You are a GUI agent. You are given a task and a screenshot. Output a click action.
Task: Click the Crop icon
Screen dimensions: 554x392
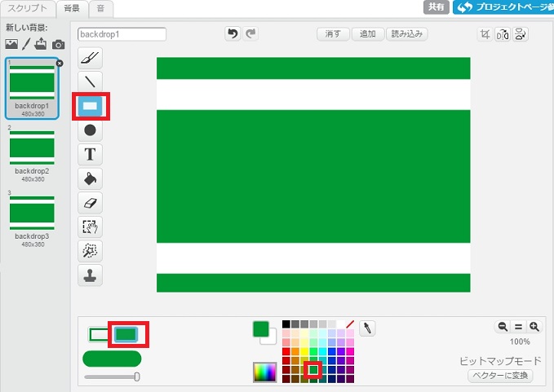(x=485, y=34)
